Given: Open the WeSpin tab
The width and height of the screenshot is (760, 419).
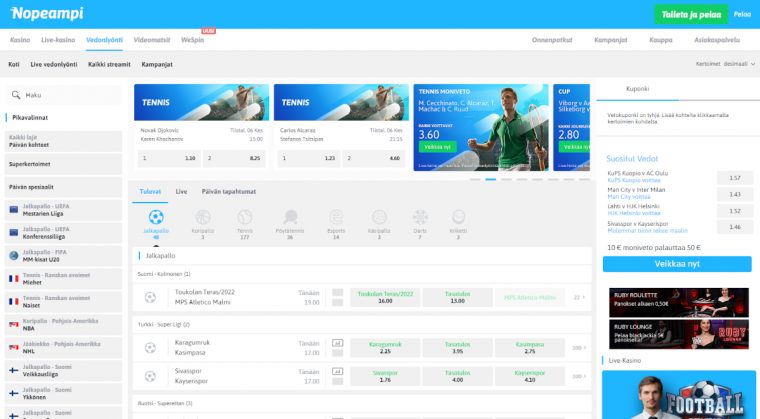Looking at the screenshot, I should [x=192, y=40].
